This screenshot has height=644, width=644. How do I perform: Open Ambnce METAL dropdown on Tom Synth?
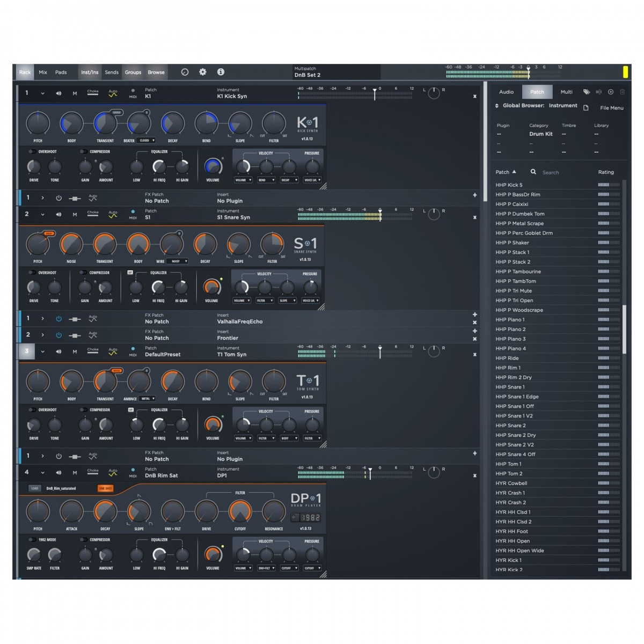148,399
